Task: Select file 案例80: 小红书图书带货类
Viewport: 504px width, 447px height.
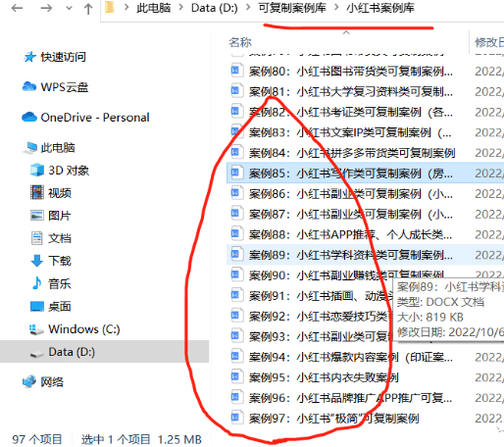Action: coord(351,71)
